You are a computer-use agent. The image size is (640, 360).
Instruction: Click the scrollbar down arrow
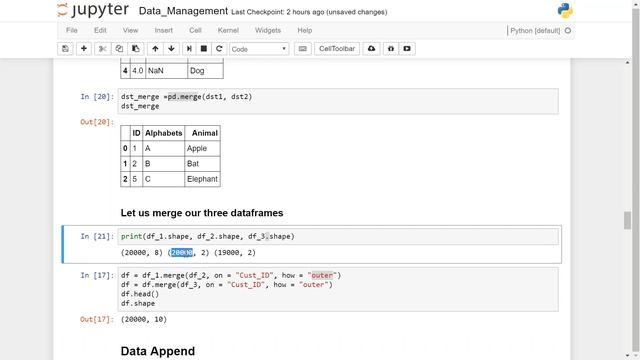627,356
